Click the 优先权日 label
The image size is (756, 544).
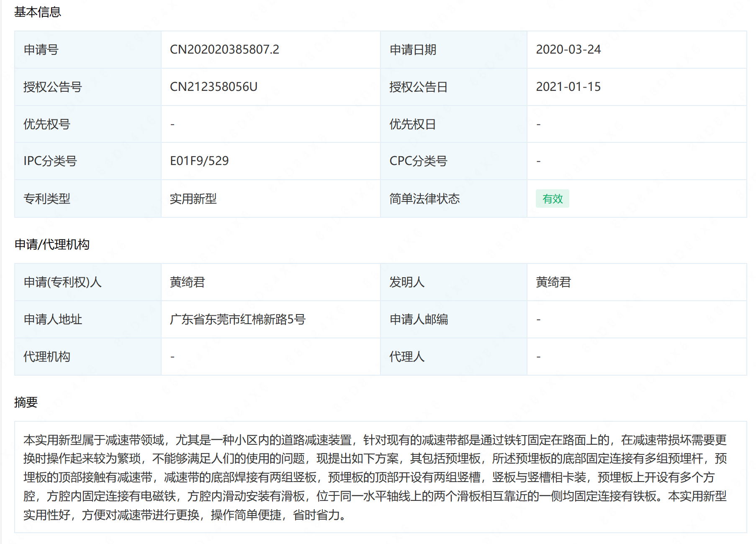(413, 124)
